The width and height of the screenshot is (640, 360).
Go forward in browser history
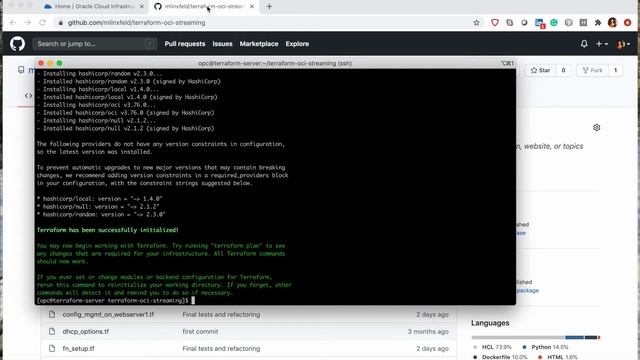[x=28, y=23]
